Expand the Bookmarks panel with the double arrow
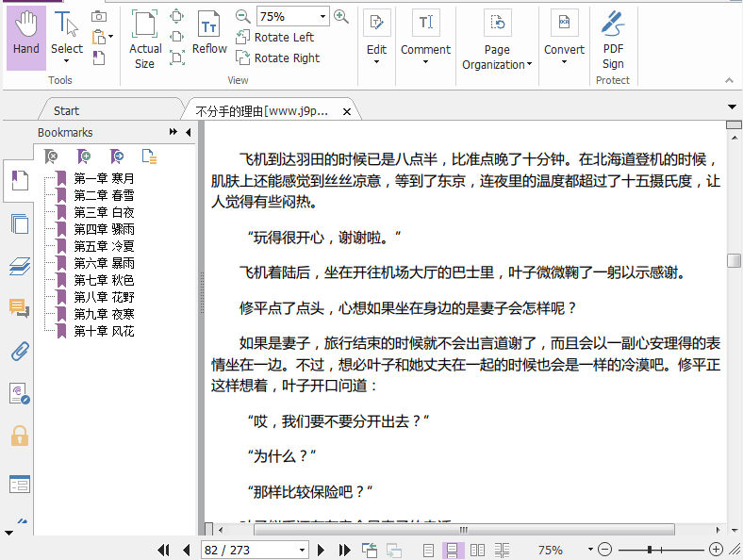Viewport: 743px width, 560px height. (x=173, y=132)
